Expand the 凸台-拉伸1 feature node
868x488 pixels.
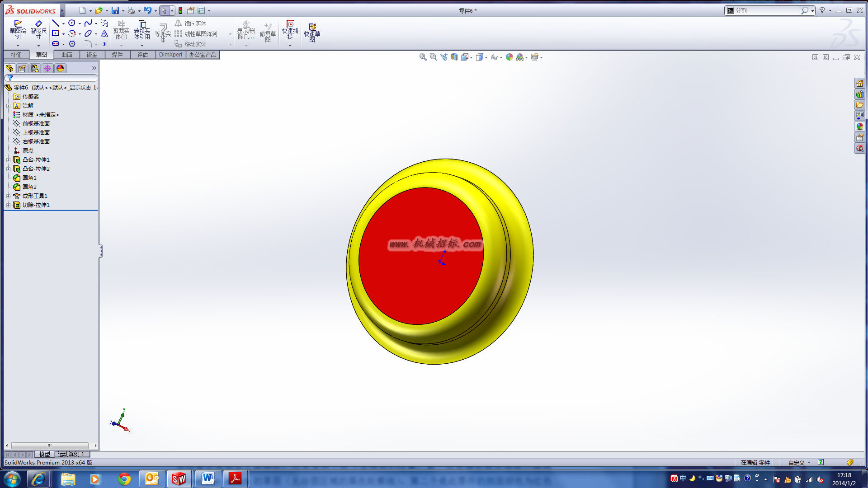(x=8, y=160)
